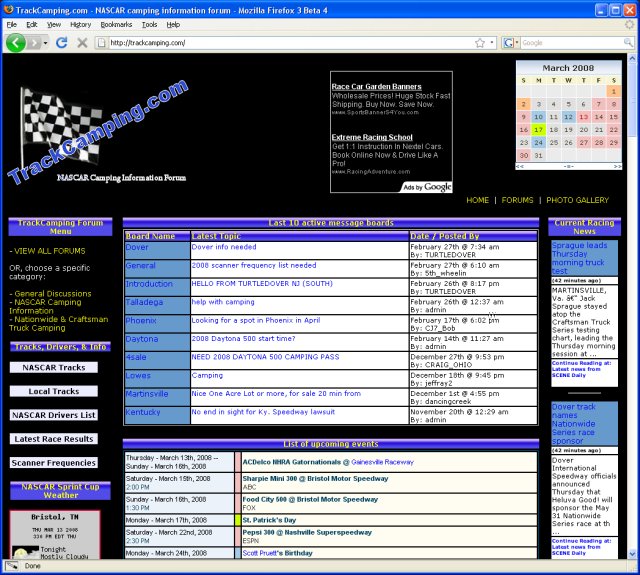The width and height of the screenshot is (640, 575).
Task: Open Sharpie Mini 300 @ Bristol event
Action: [x=316, y=478]
